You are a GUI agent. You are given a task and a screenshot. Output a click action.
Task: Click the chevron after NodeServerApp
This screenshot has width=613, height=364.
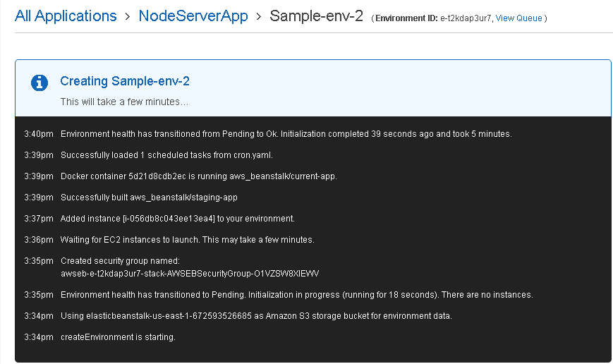258,17
